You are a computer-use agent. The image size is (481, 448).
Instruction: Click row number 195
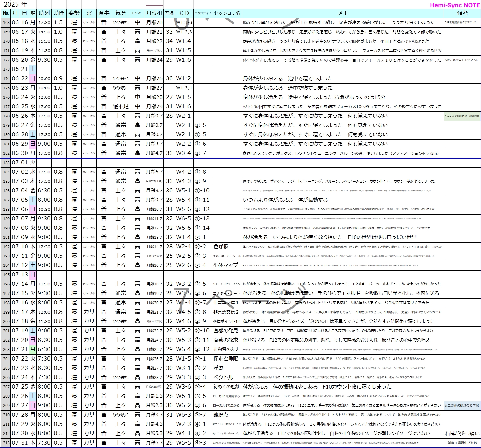(x=6, y=275)
